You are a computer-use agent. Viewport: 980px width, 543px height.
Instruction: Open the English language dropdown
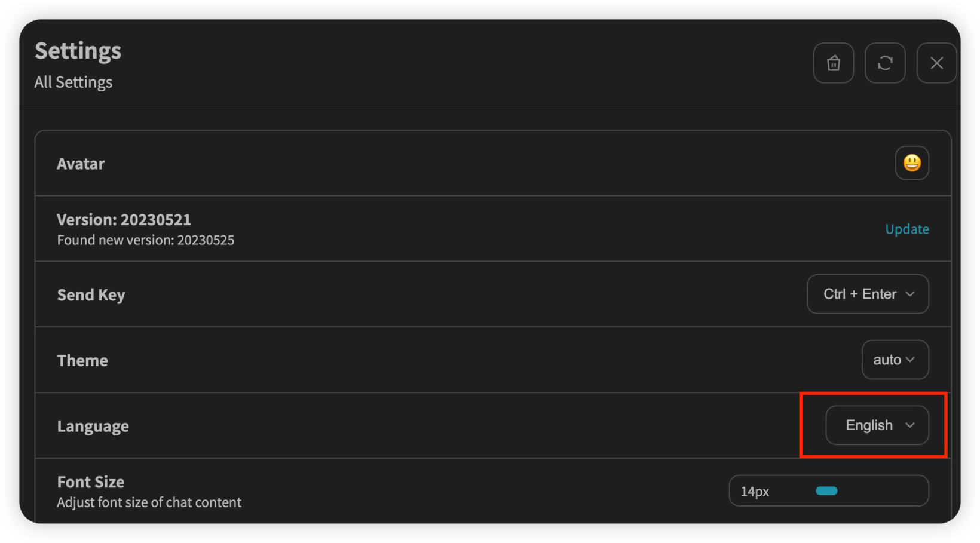point(877,425)
